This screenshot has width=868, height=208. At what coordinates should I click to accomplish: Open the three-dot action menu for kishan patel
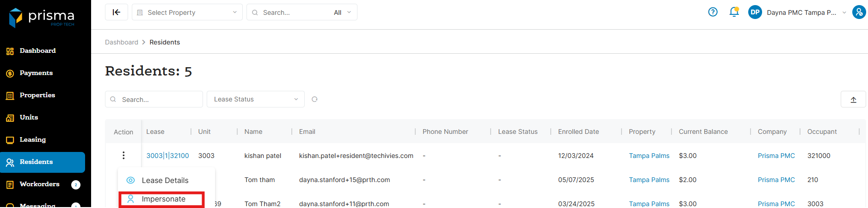123,156
